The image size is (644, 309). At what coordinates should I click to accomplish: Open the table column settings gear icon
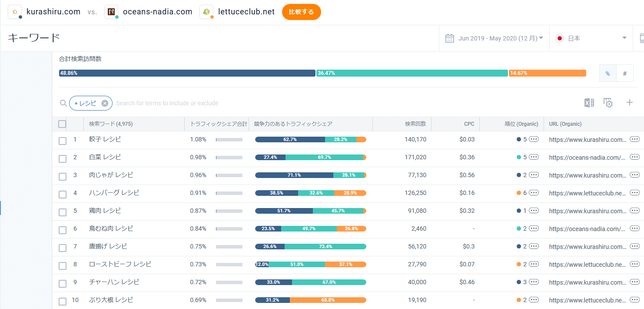[608, 103]
